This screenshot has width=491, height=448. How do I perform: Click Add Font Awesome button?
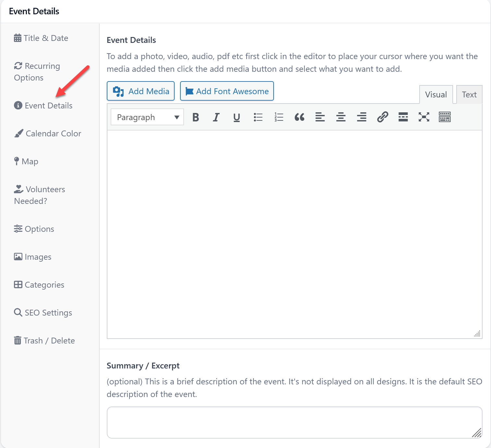(227, 91)
